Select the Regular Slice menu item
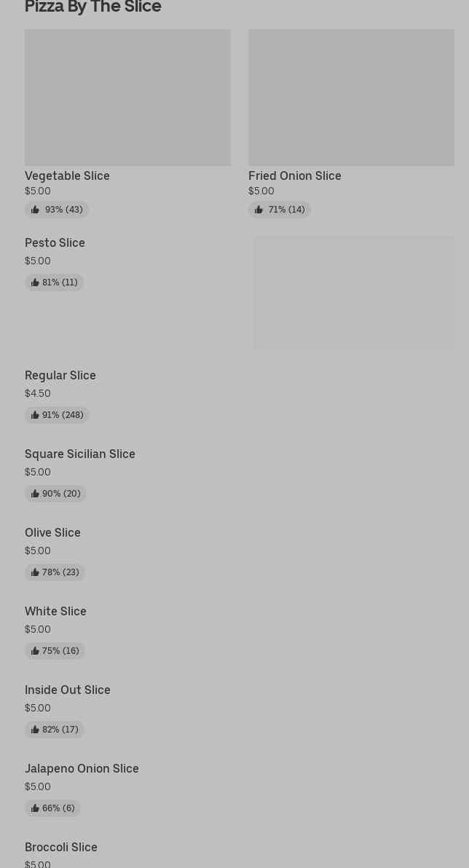This screenshot has width=469, height=868. (60, 376)
